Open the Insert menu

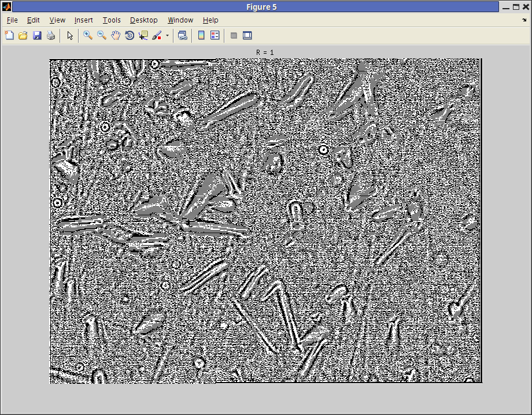click(83, 20)
